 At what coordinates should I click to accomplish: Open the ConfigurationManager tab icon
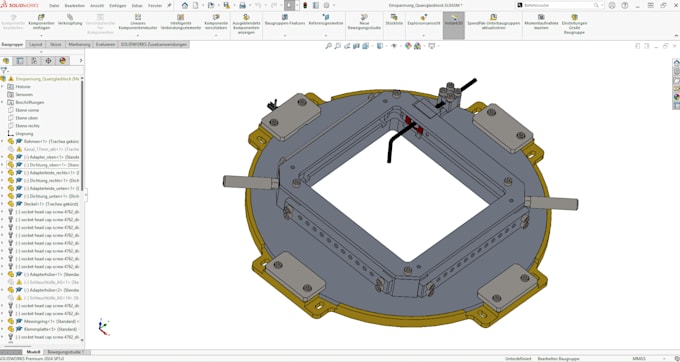click(34, 61)
